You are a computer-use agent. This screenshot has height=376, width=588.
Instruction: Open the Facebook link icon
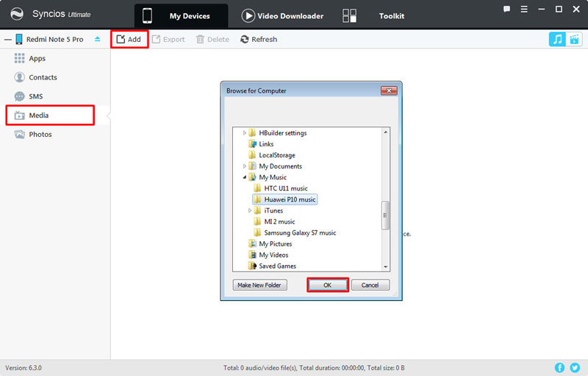(559, 368)
